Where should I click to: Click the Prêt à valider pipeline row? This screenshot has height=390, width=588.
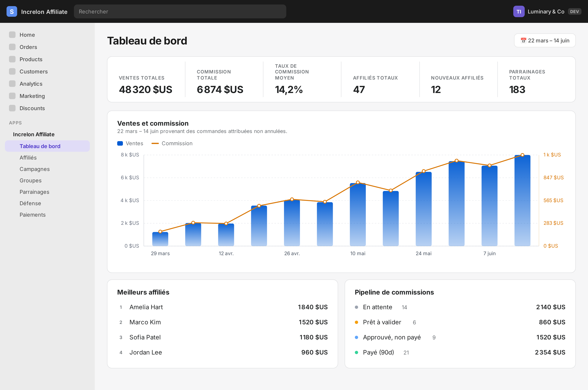460,322
